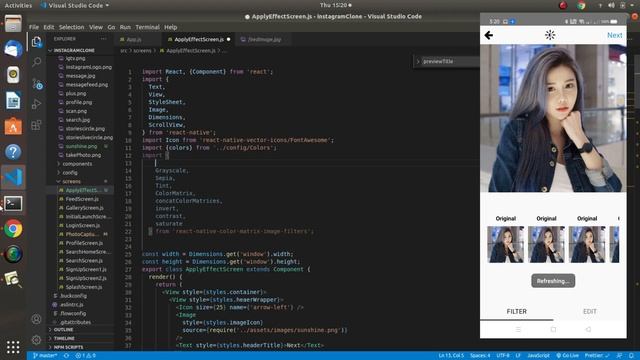
Task: Collapse the screens folder
Action: coord(71,181)
